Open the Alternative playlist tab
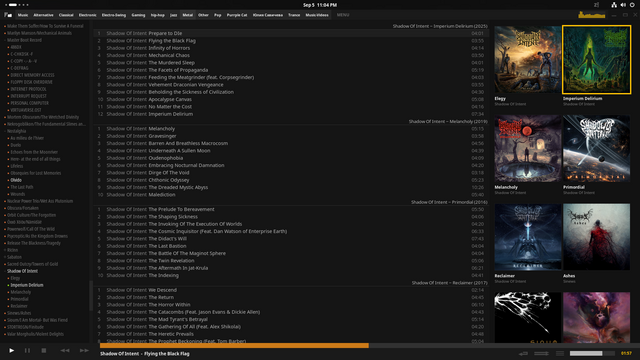The image size is (640, 360). [x=43, y=15]
